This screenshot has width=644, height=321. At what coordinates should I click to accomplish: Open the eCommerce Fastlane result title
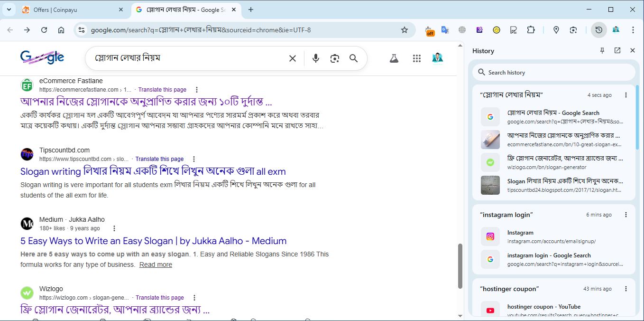pyautogui.click(x=146, y=102)
